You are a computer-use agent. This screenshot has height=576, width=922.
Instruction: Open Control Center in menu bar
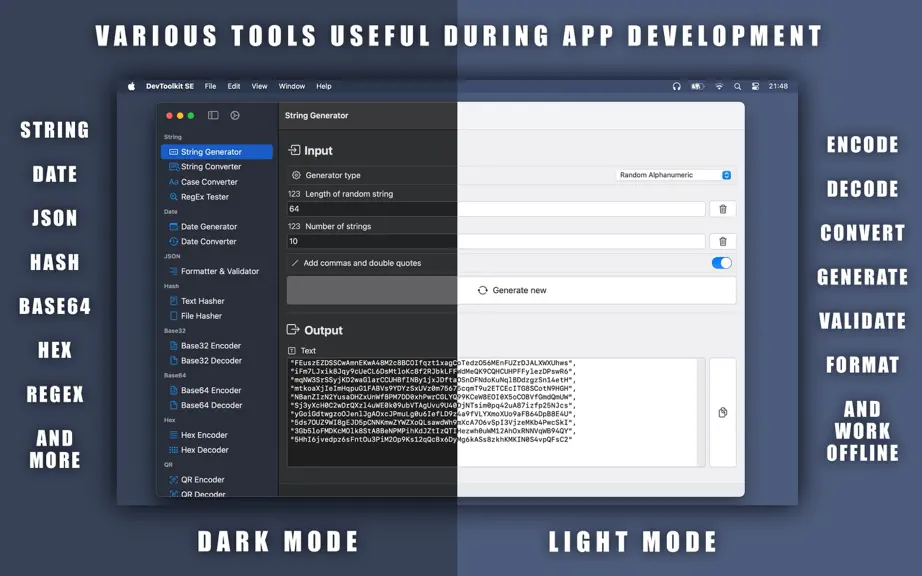pyautogui.click(x=755, y=86)
